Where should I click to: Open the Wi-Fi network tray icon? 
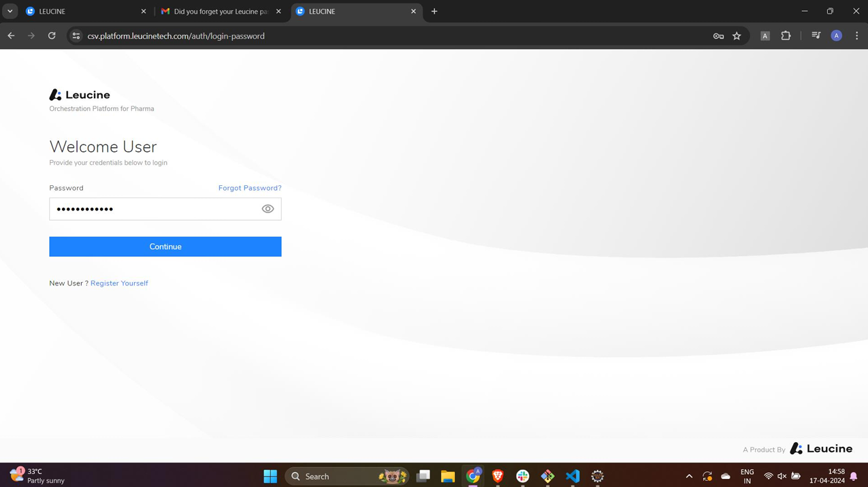coord(768,476)
